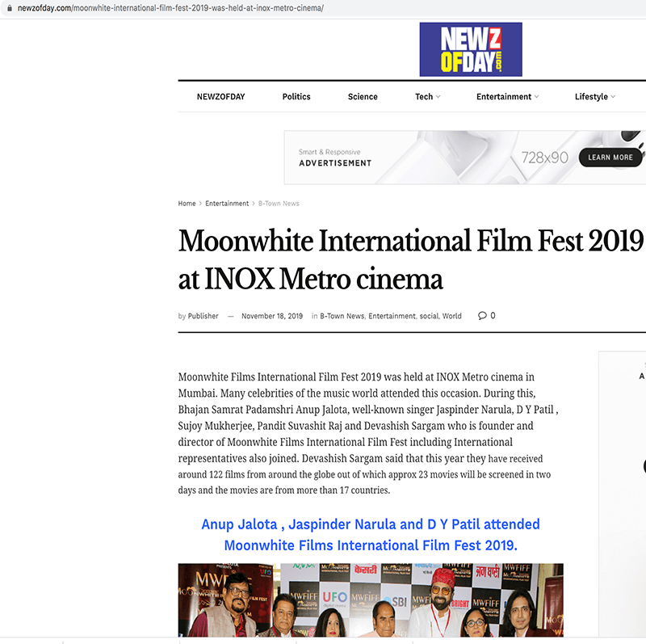Image resolution: width=646 pixels, height=644 pixels.
Task: Click the Publisher author link
Action: [x=203, y=316]
